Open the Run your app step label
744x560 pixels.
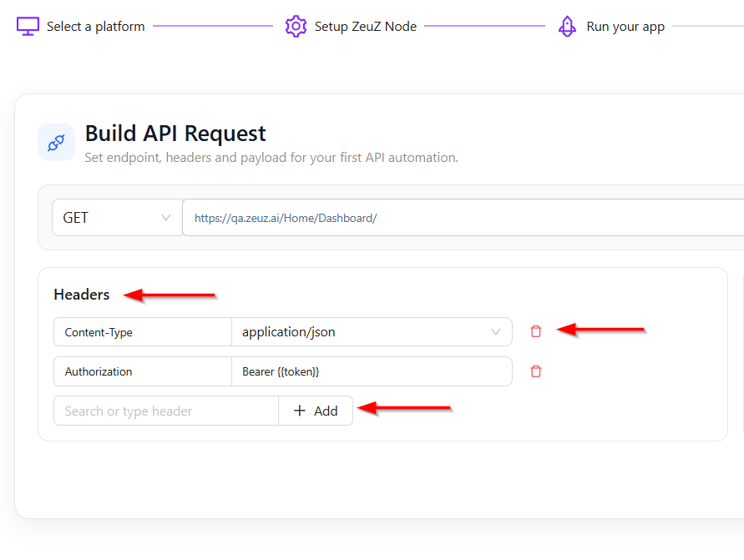[625, 27]
